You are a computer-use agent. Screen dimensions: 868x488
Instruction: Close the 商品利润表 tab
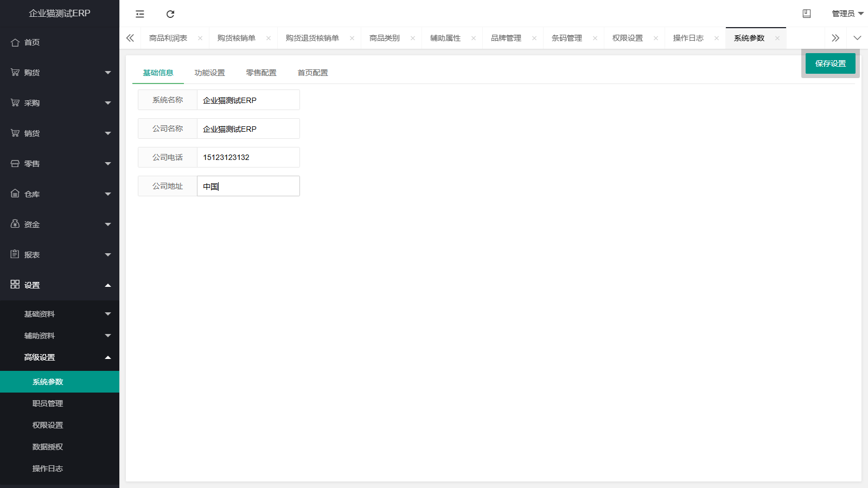coord(200,38)
